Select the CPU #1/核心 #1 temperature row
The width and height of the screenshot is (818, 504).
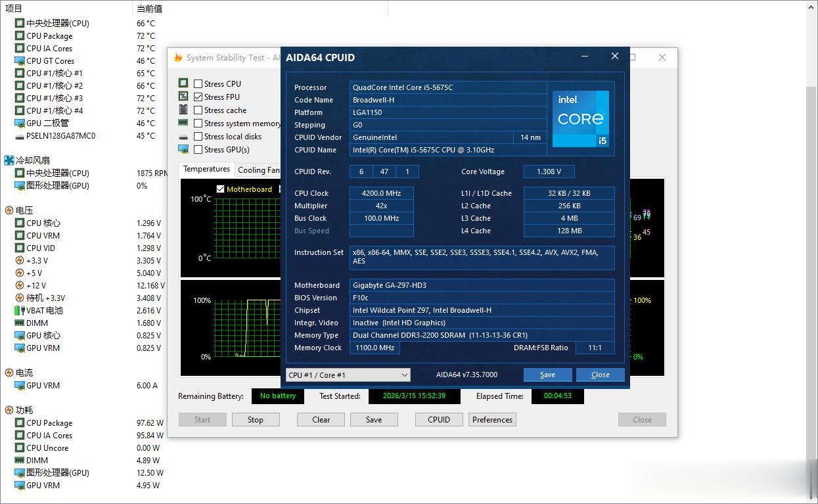tap(85, 73)
